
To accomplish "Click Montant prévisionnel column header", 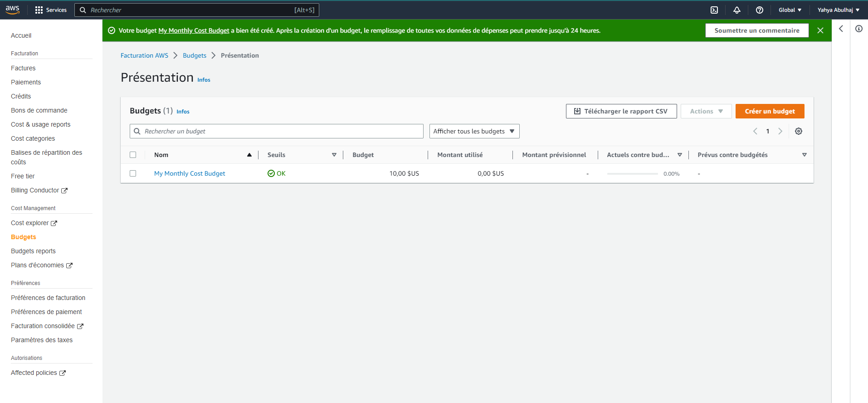I will coord(554,155).
